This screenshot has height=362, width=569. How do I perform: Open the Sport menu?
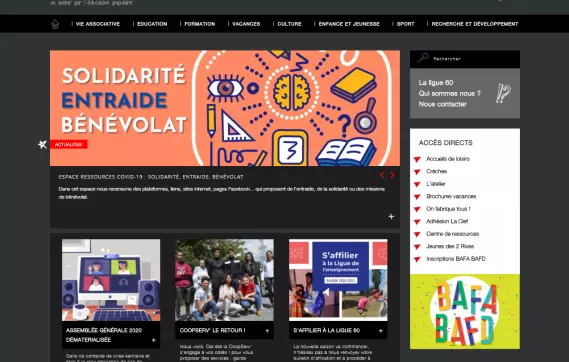[405, 24]
